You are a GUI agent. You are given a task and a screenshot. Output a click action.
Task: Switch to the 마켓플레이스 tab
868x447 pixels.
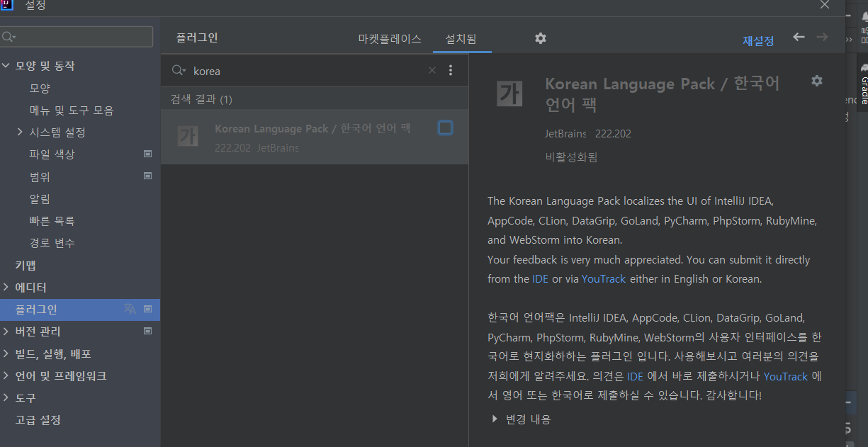tap(390, 39)
